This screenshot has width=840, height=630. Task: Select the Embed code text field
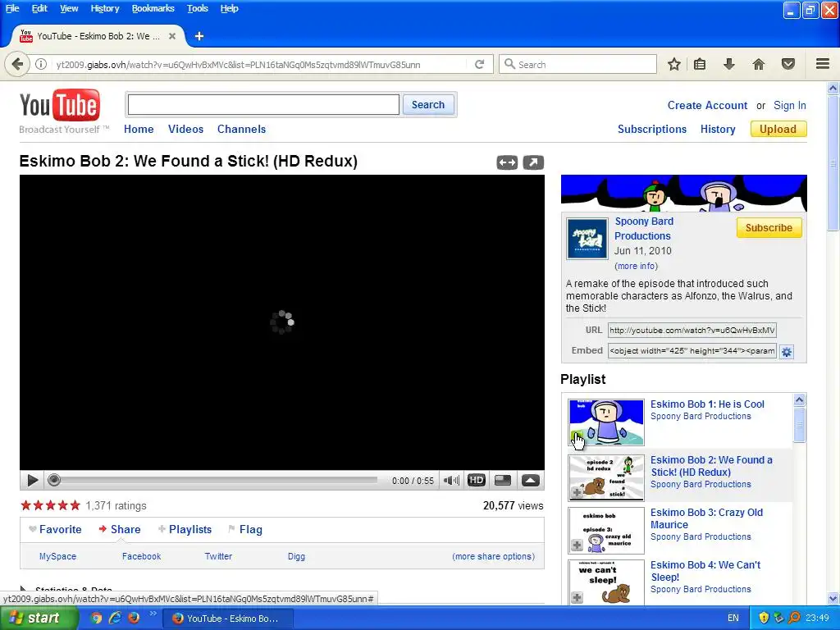tap(692, 351)
